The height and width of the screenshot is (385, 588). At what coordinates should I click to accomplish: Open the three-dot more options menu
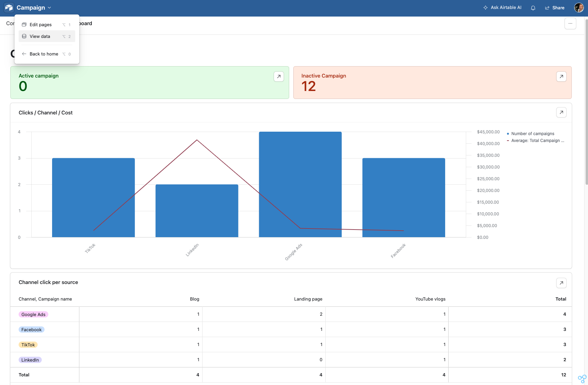[x=570, y=24]
